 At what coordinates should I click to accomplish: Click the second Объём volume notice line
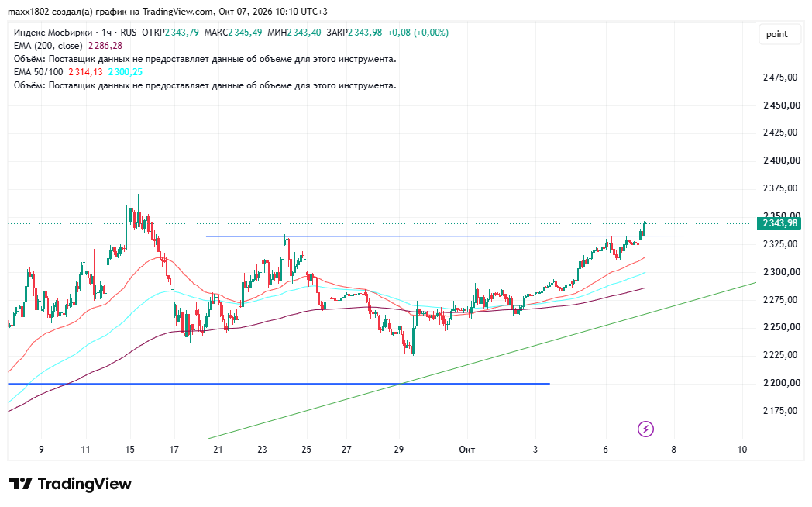click(x=205, y=85)
